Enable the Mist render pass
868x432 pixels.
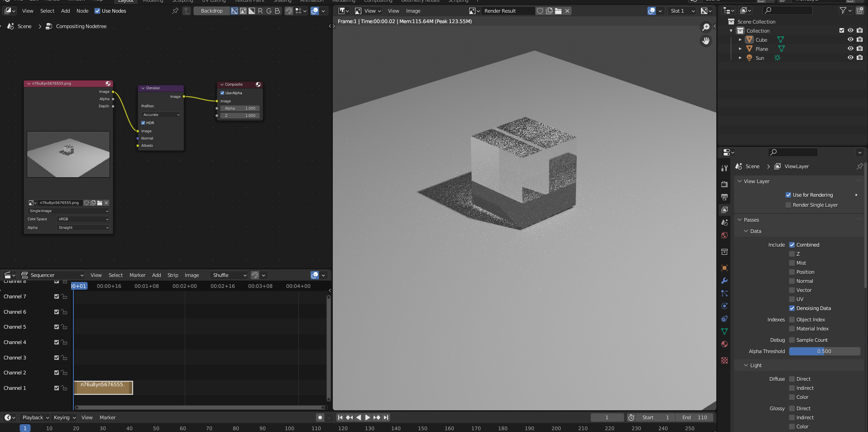click(792, 263)
